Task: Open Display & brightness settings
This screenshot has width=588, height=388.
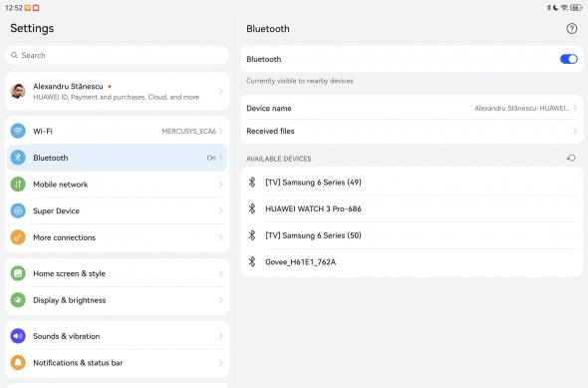Action: click(117, 300)
